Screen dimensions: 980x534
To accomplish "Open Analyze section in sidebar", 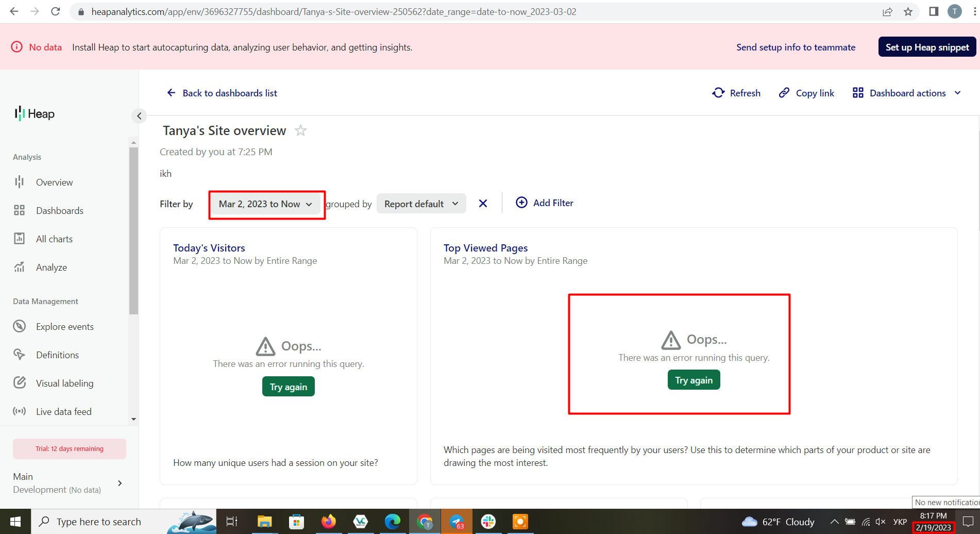I will (x=51, y=268).
